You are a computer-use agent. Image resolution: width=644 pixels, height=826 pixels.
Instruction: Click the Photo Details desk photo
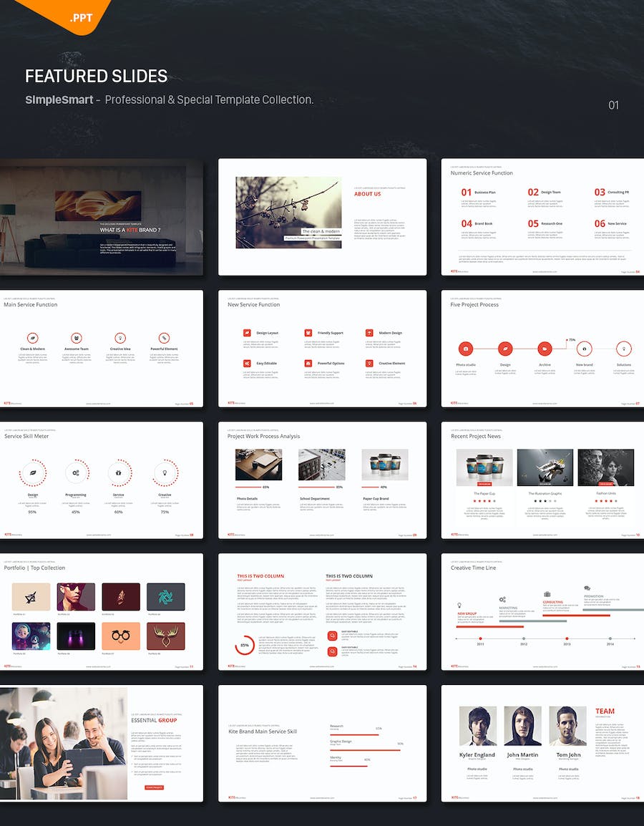pos(258,465)
